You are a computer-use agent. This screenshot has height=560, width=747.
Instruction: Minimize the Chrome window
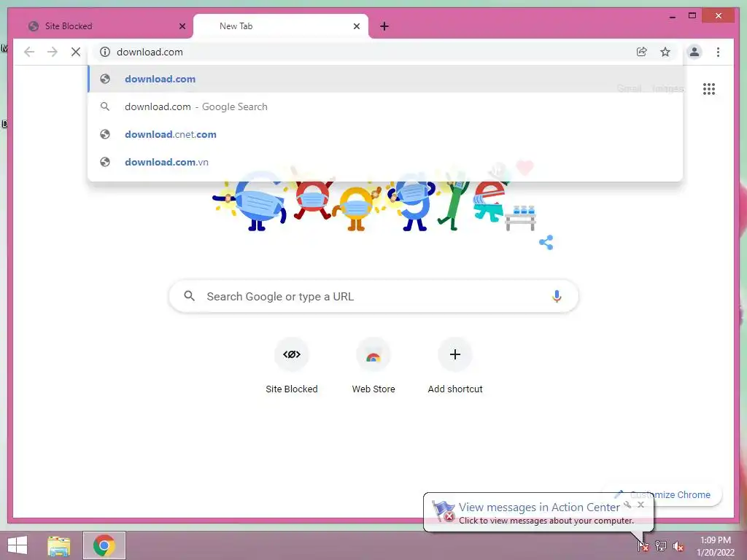pyautogui.click(x=672, y=16)
